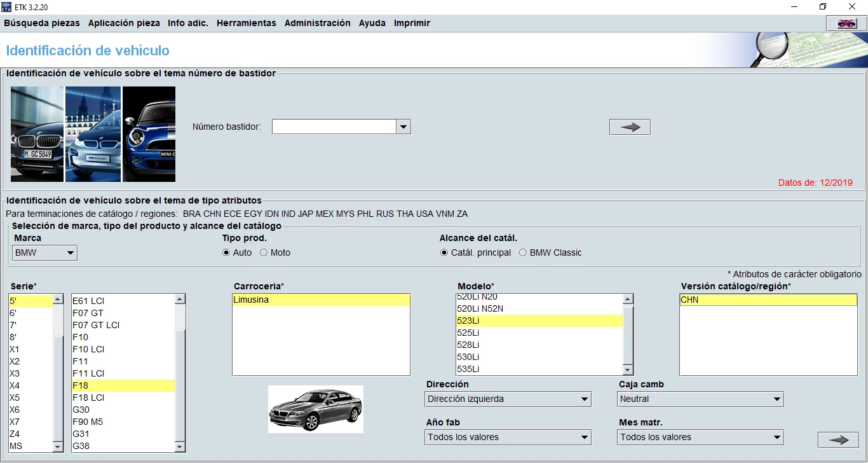This screenshot has width=868, height=463.
Task: Open the Caja camb dropdown
Action: click(776, 399)
